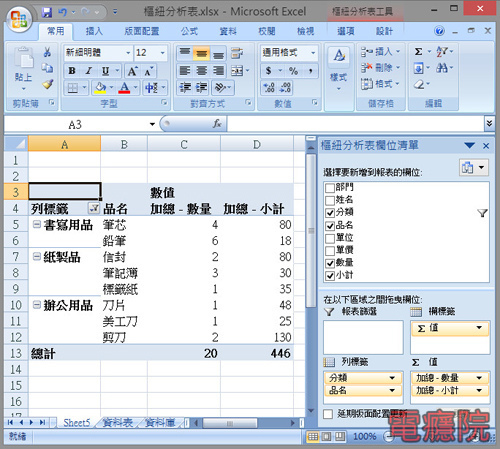Increase decimal places
The width and height of the screenshot is (500, 449).
tap(269, 88)
